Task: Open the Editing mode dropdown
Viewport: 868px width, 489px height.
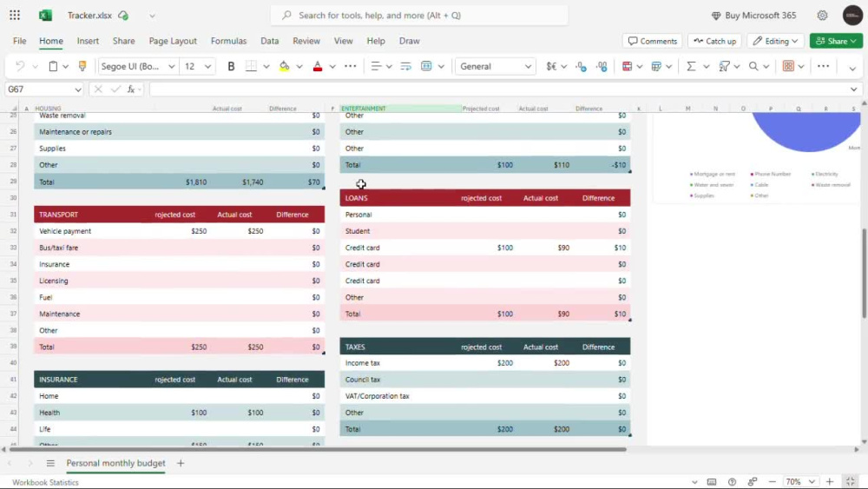Action: (x=775, y=41)
